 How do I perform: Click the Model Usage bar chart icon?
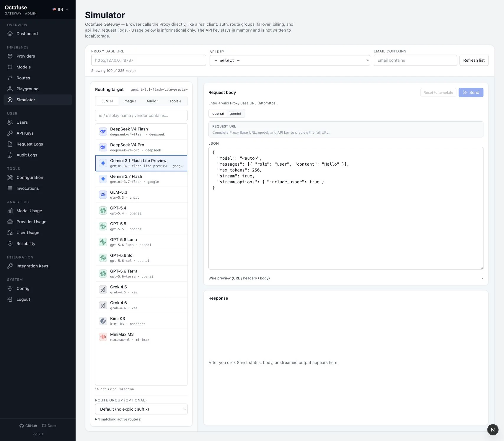[x=10, y=211]
